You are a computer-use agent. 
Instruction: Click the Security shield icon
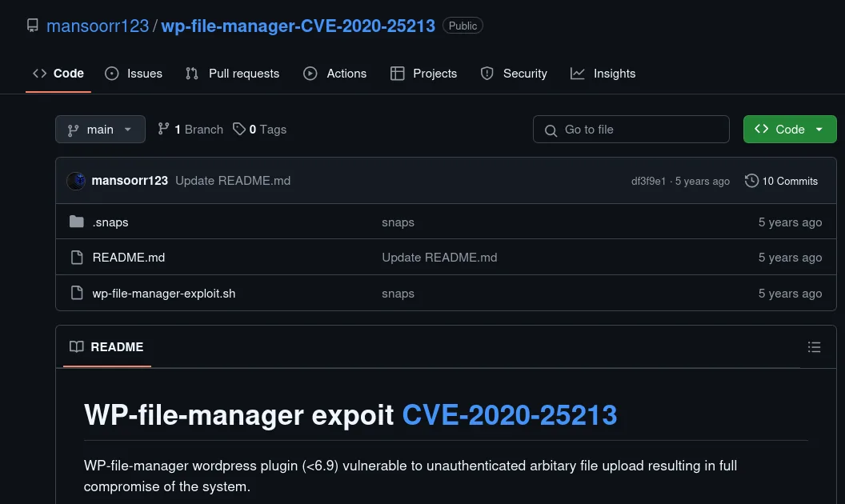point(487,74)
